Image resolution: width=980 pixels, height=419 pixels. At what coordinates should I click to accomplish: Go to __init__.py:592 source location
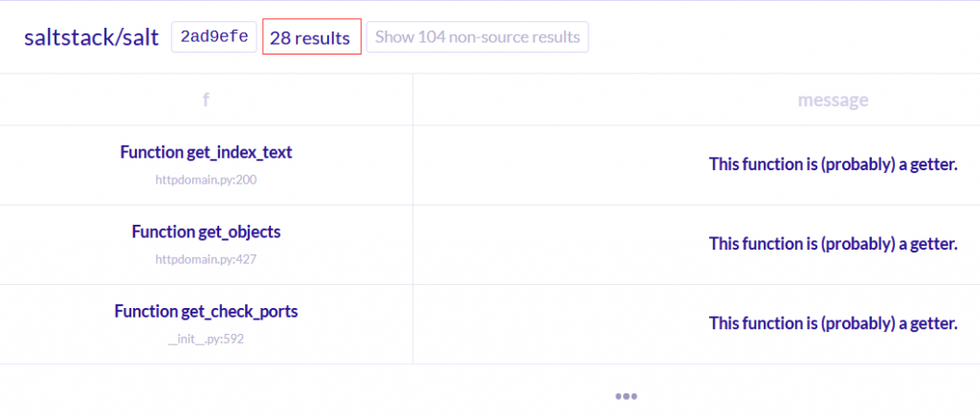tap(206, 338)
